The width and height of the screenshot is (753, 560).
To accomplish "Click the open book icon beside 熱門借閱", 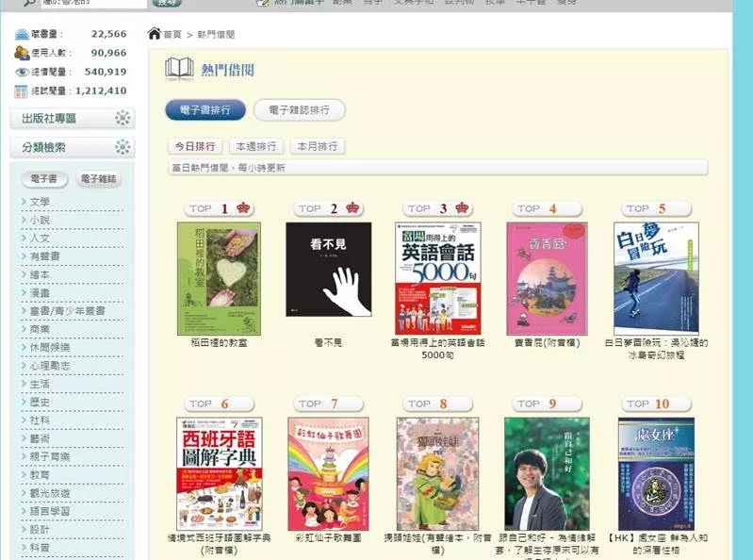I will pyautogui.click(x=180, y=69).
